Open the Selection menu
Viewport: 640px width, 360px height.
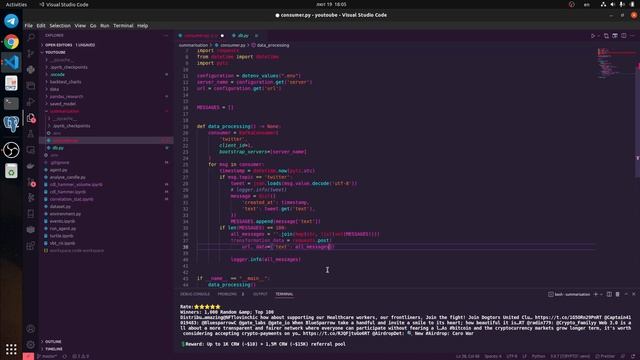click(x=60, y=25)
